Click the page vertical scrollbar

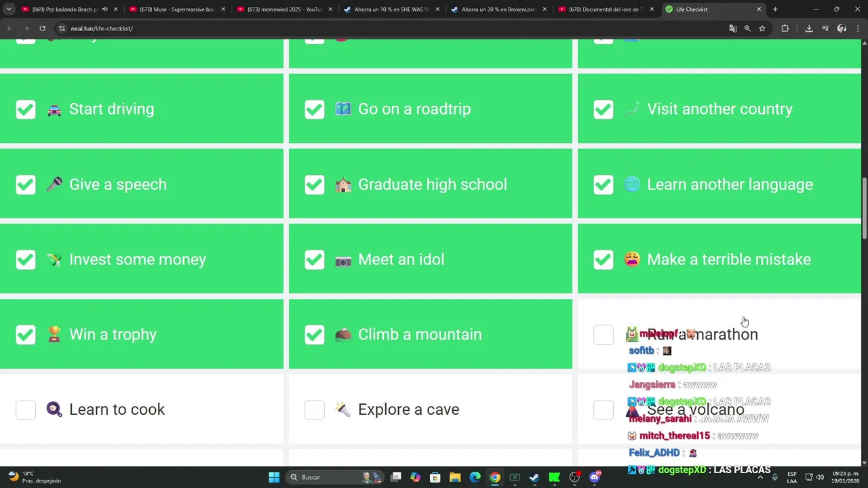[865, 209]
